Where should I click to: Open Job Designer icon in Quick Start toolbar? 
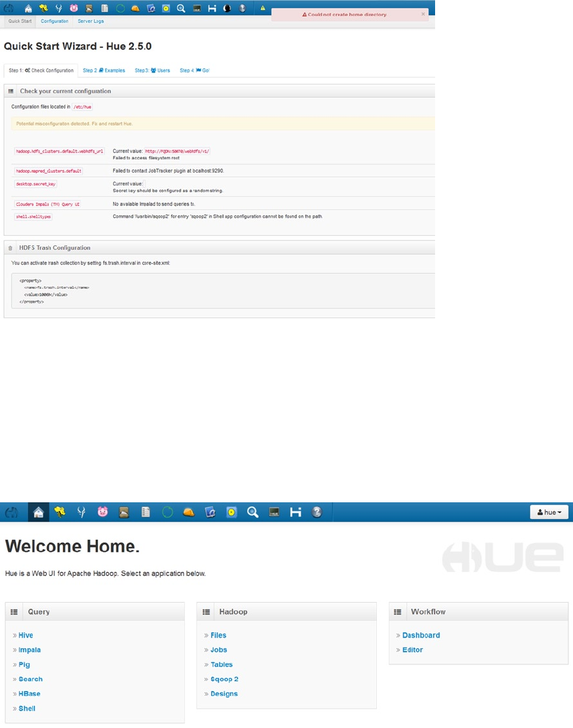151,8
